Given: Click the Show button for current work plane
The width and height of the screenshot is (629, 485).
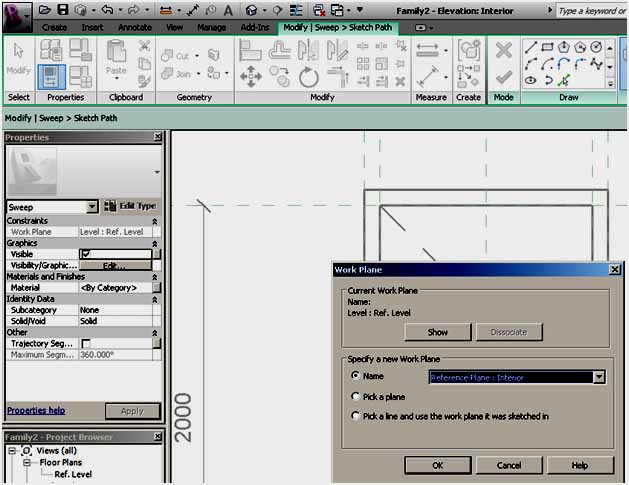Looking at the screenshot, I should (438, 332).
